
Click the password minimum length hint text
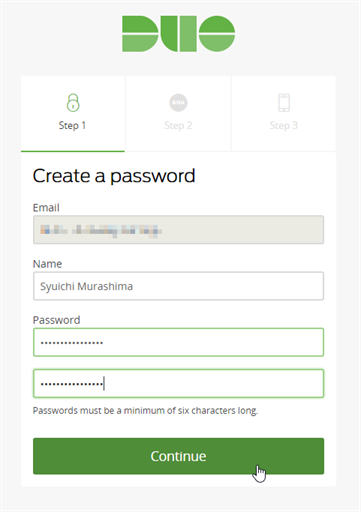point(145,411)
